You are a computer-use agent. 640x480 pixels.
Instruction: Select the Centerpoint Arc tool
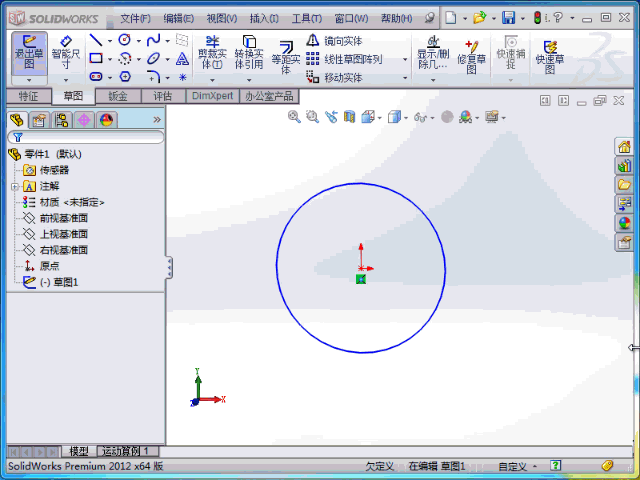124,59
